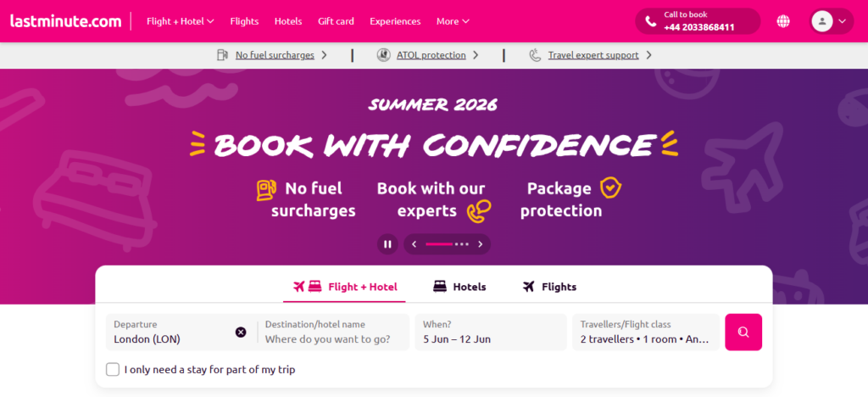The height and width of the screenshot is (397, 868).
Task: Click the lastminute.com logo
Action: pos(65,21)
